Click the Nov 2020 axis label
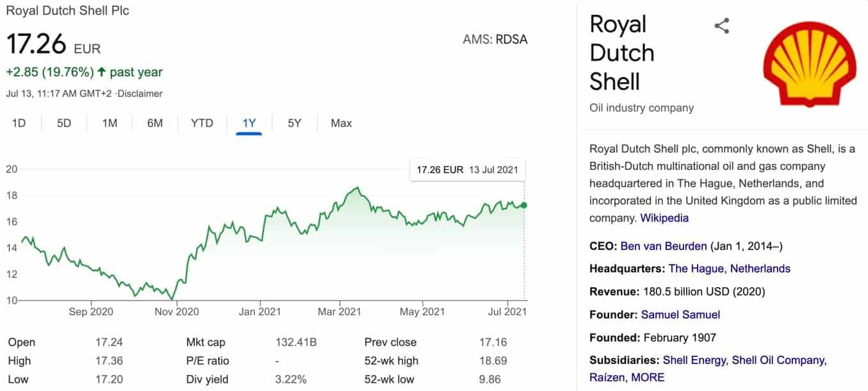Screen dimensions: 868x391 pyautogui.click(x=177, y=312)
